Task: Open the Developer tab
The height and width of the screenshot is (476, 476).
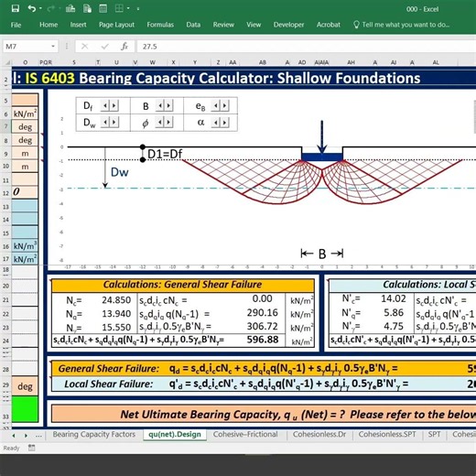Action: pyautogui.click(x=288, y=25)
